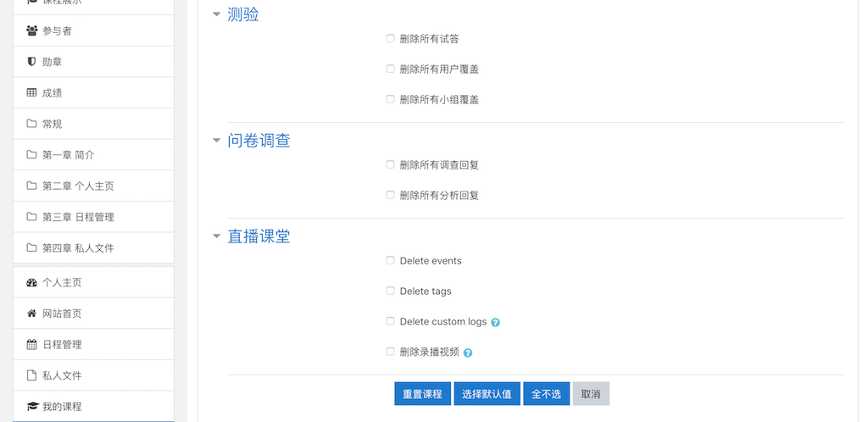
Task: Collapse the 直播课堂 section arrow
Action: 216,236
